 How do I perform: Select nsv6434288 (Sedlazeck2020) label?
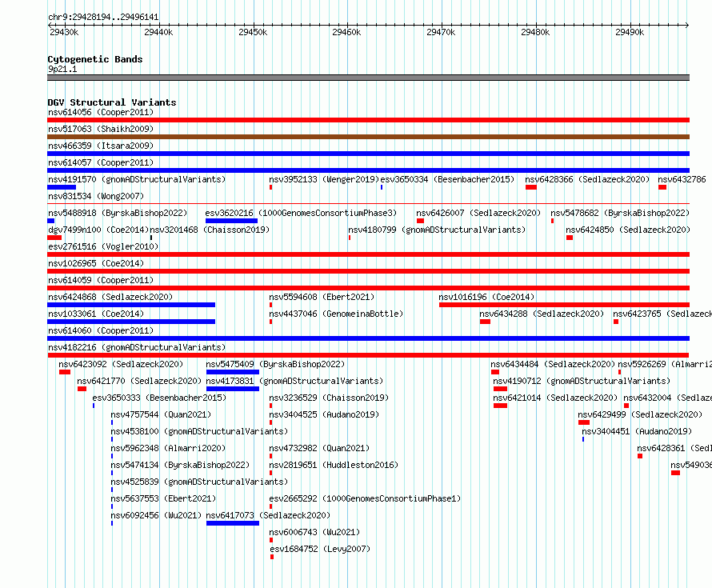(x=542, y=314)
